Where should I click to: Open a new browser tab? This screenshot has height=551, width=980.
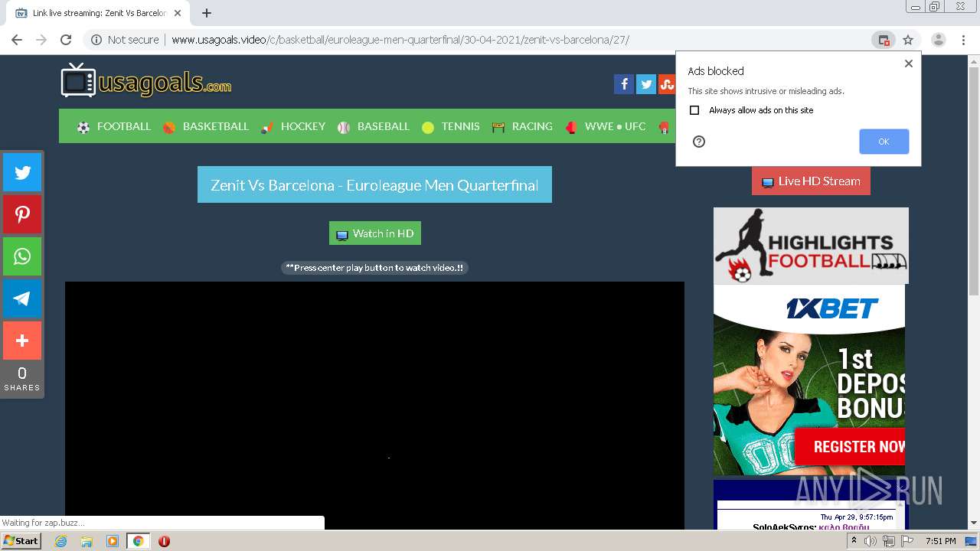pyautogui.click(x=206, y=13)
